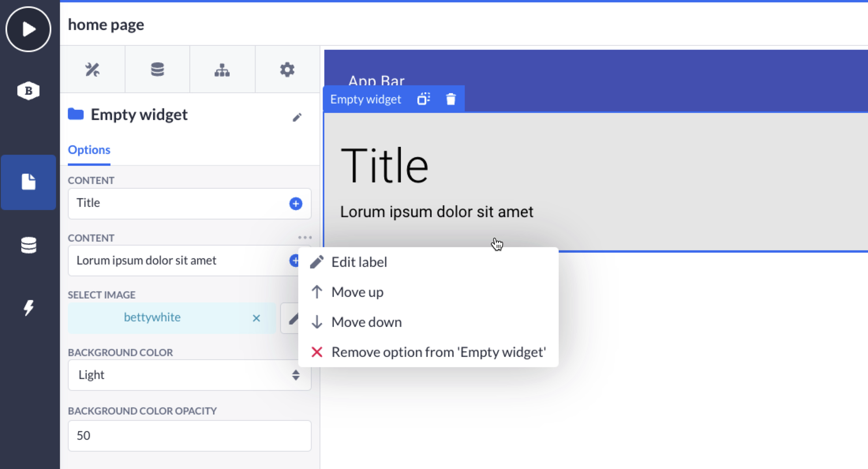868x469 pixels.
Task: Open the Betty Blocks hexagon logo
Action: [x=28, y=91]
